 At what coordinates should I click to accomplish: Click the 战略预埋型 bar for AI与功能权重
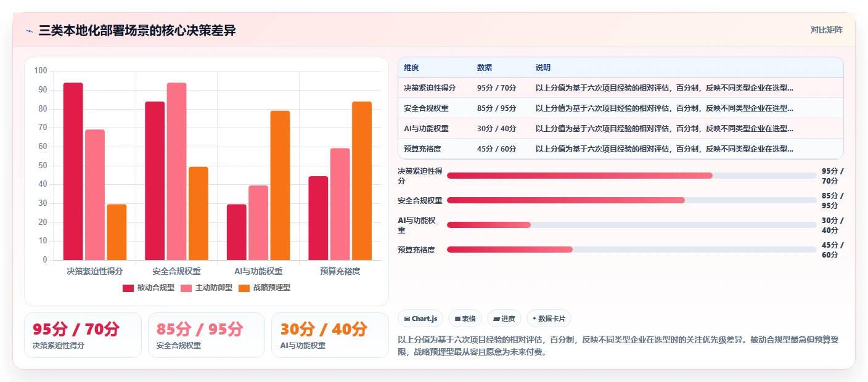pyautogui.click(x=280, y=185)
